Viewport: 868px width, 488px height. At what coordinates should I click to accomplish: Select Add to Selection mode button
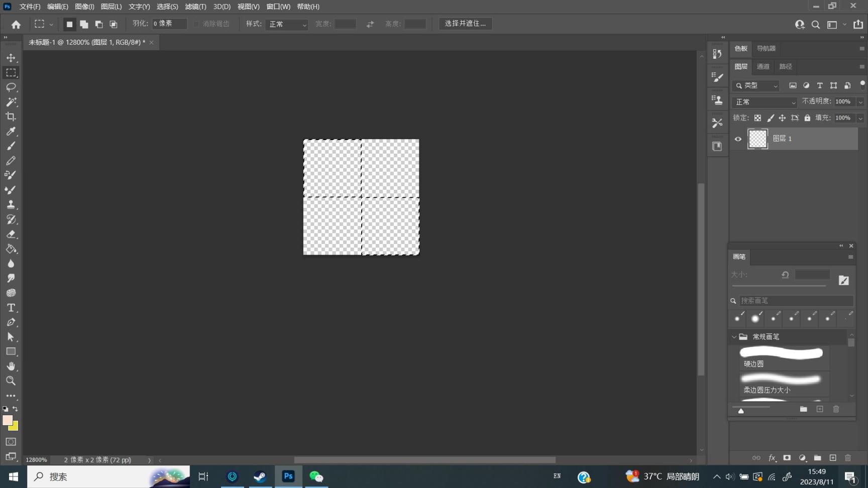84,24
